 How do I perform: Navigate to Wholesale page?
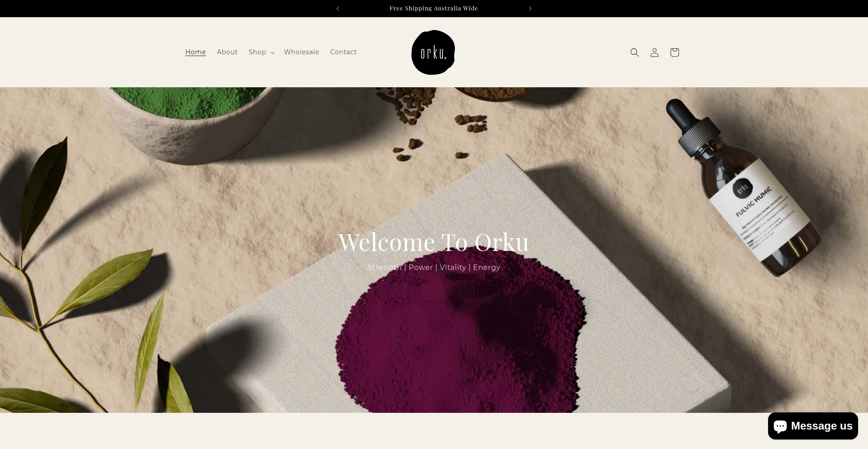click(x=302, y=52)
